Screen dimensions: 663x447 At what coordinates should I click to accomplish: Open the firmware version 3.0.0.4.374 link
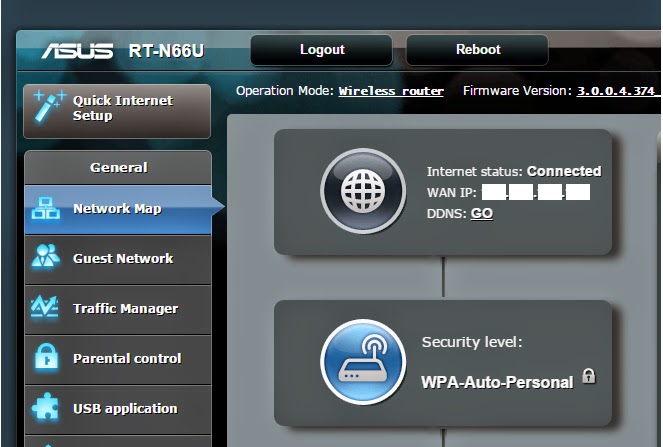pyautogui.click(x=616, y=91)
